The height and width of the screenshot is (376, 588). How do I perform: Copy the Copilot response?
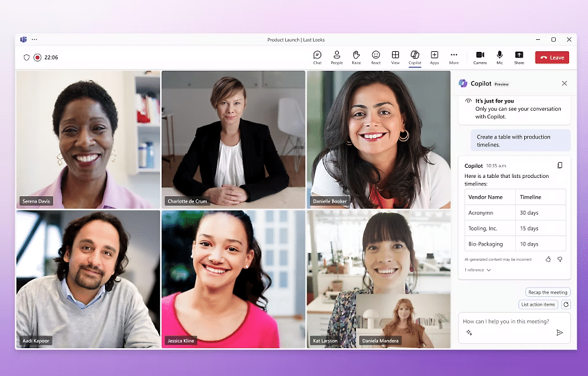click(560, 165)
